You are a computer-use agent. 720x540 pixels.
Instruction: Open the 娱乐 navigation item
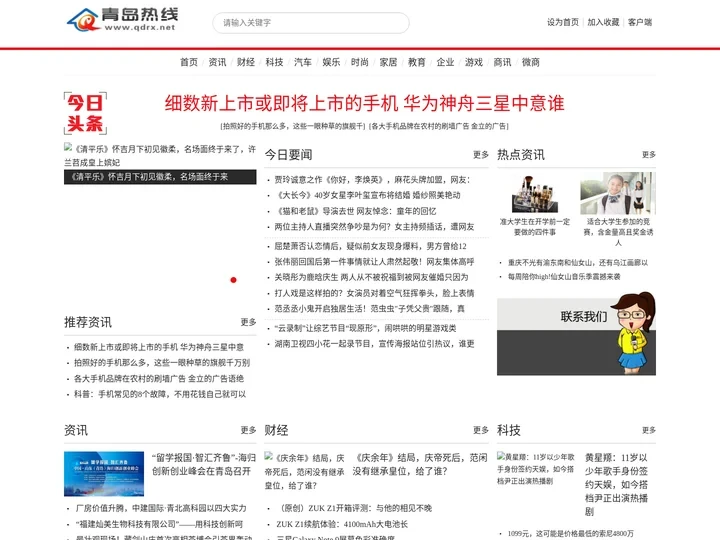(331, 62)
